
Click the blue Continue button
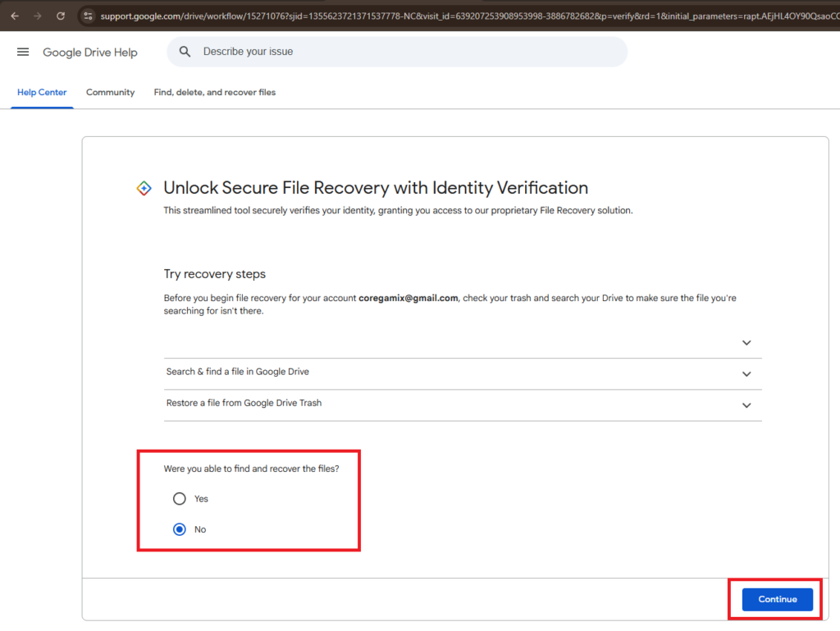[x=778, y=599]
